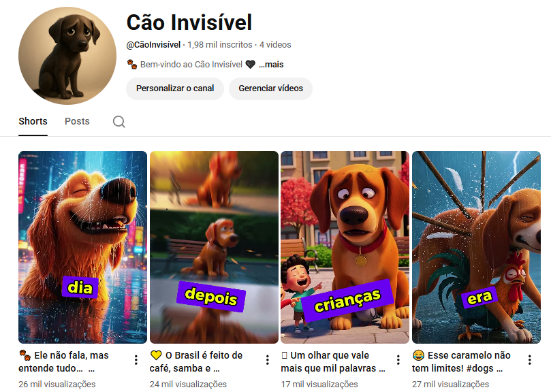Image resolution: width=551 pixels, height=392 pixels.
Task: Select the Shorts tab
Action: pos(33,121)
